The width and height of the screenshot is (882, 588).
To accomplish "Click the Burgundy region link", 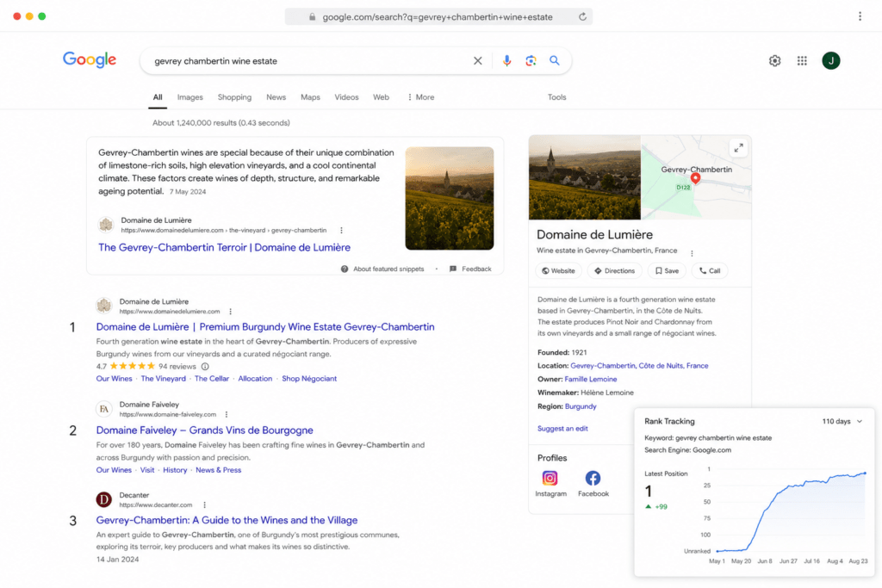I will (x=581, y=406).
